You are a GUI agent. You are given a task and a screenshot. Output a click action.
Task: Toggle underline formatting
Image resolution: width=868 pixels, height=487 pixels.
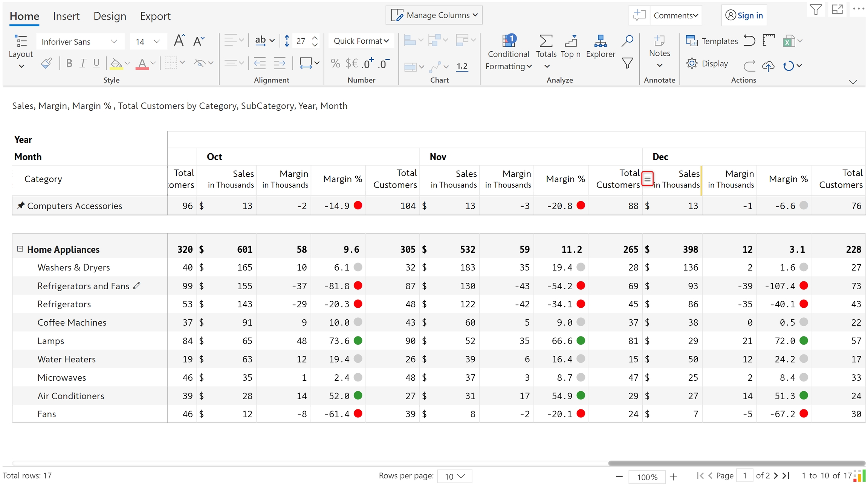(96, 63)
